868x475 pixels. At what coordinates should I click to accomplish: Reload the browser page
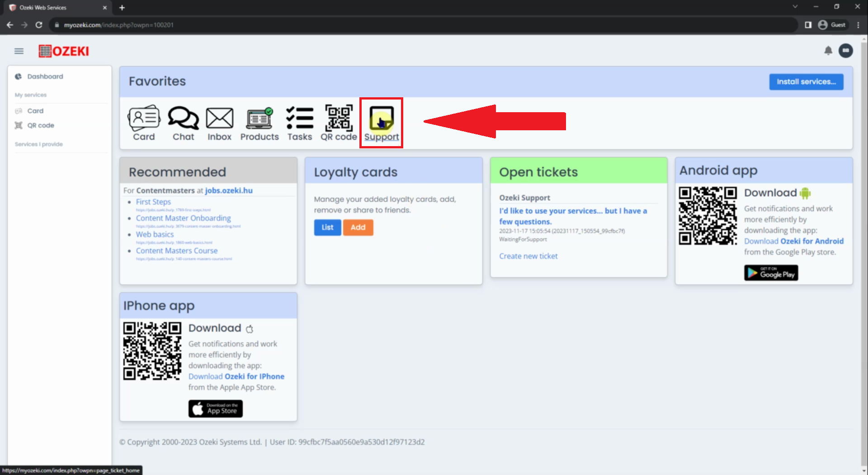click(x=39, y=25)
